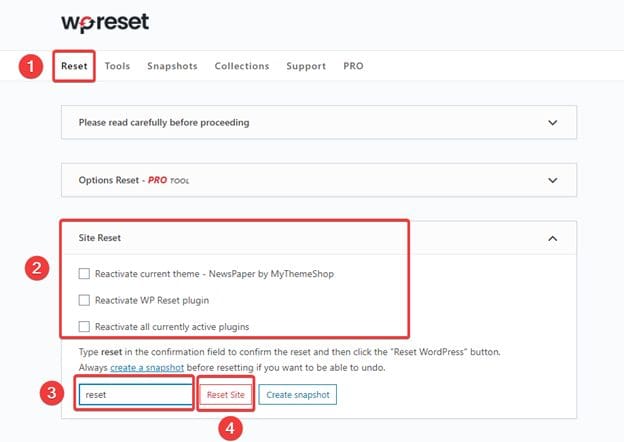Click the Reset Site button
Screen dimensions: 624x442
pyautogui.click(x=224, y=395)
